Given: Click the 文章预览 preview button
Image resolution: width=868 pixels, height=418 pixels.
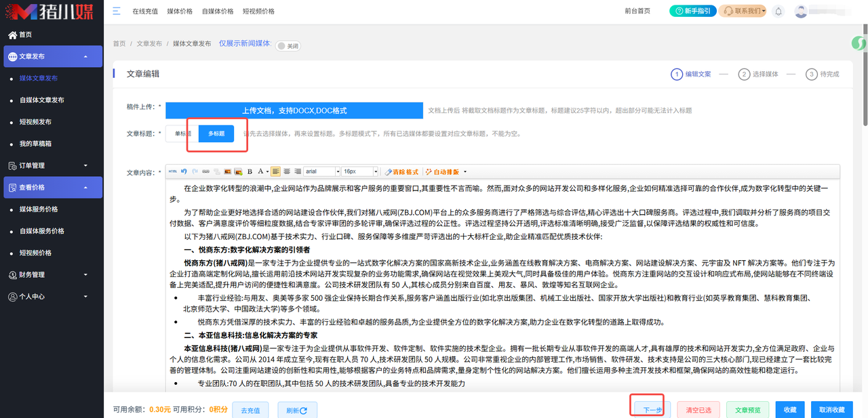Looking at the screenshot, I should pos(748,410).
